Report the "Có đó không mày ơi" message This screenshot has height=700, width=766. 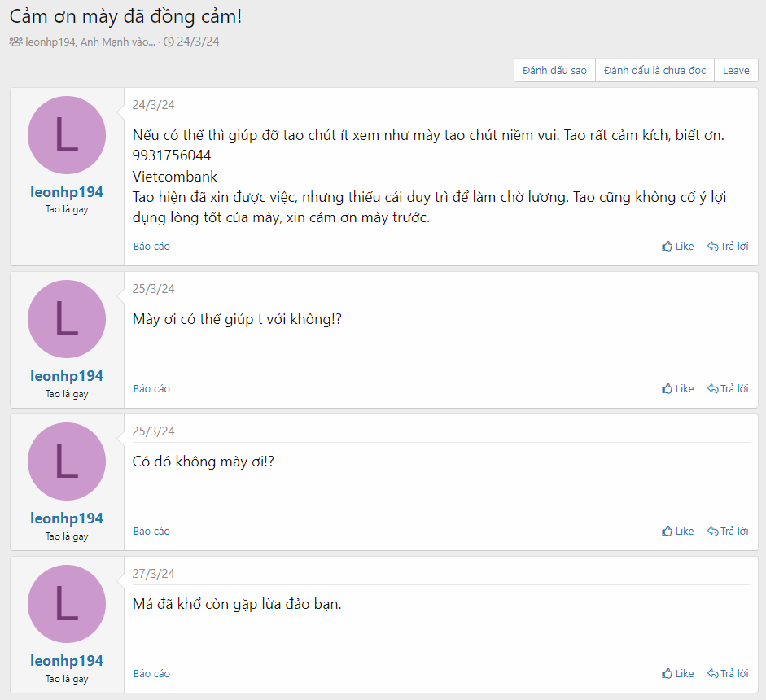151,531
